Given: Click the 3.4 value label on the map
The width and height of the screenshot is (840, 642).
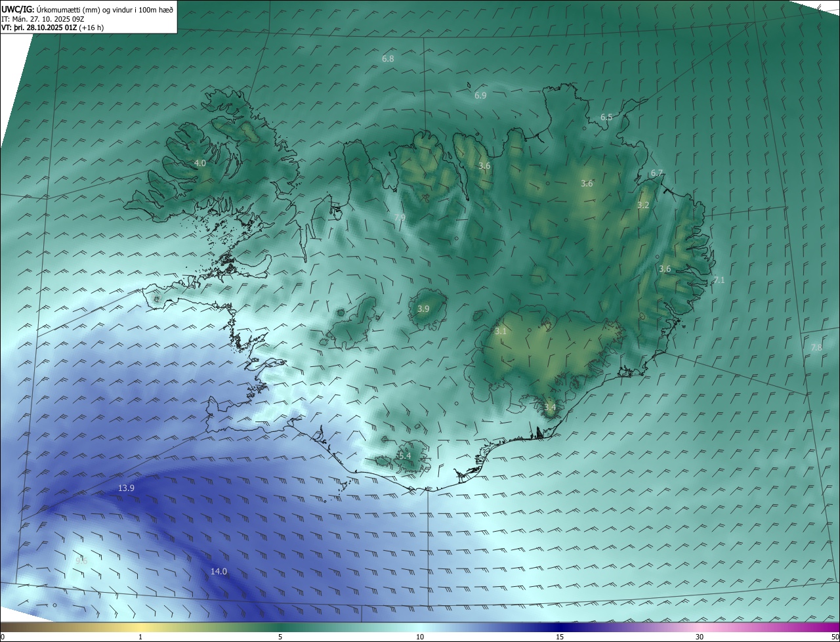Looking at the screenshot, I should pos(550,407).
